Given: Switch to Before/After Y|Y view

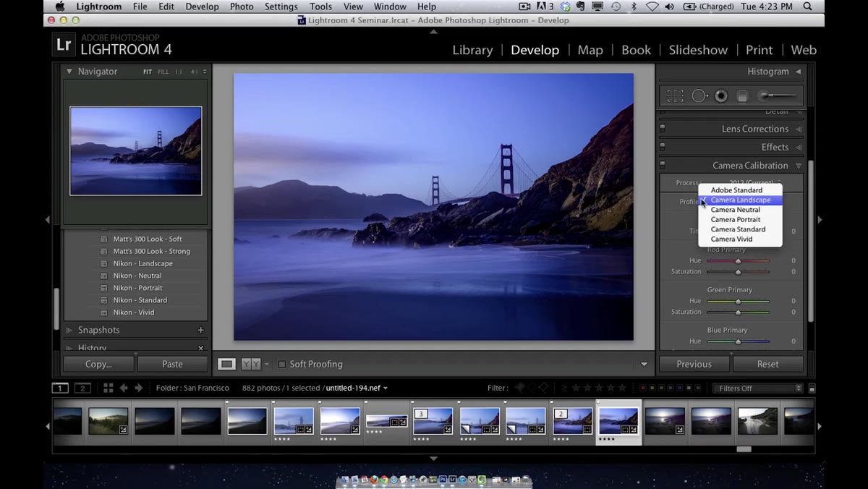Looking at the screenshot, I should coord(251,364).
